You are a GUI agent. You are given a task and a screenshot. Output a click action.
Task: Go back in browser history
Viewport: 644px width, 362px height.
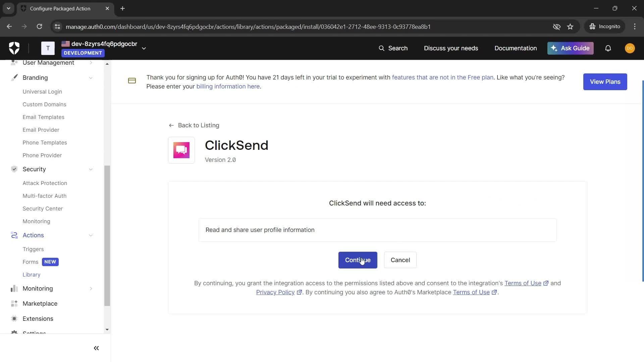9,26
